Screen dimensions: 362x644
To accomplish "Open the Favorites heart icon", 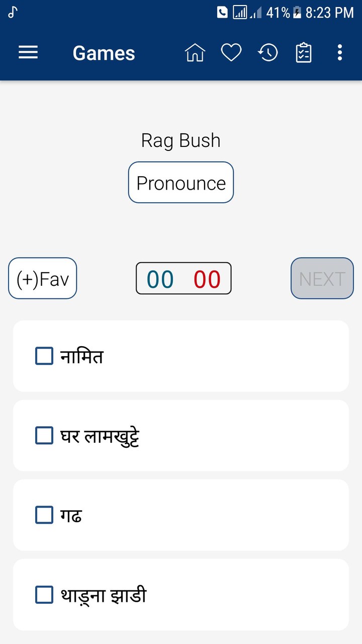I will [x=231, y=52].
